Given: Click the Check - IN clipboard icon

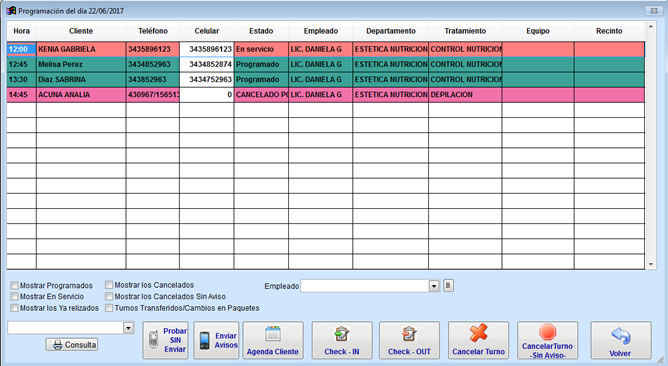Looking at the screenshot, I should pyautogui.click(x=341, y=334).
